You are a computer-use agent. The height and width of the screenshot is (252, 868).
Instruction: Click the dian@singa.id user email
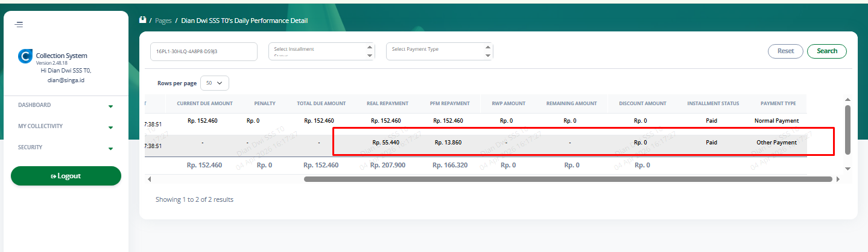point(66,80)
